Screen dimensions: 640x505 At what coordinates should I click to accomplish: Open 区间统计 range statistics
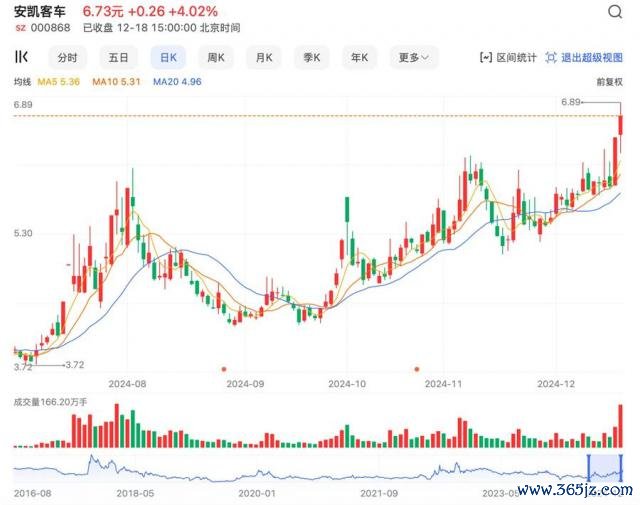pos(508,58)
